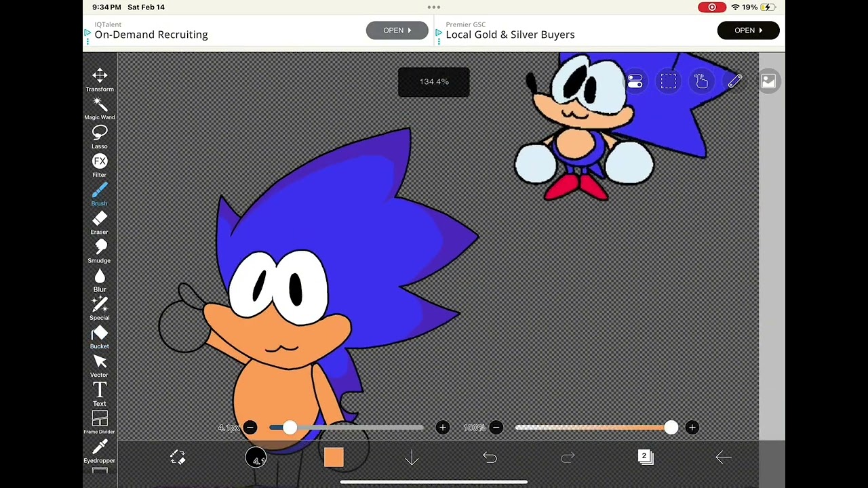Click the 134.4% zoom indicator

434,82
